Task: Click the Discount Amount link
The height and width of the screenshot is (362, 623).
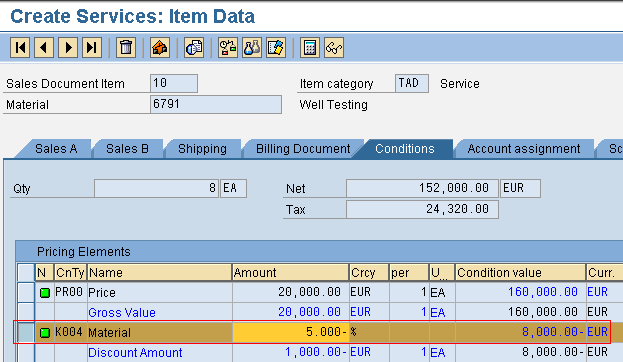Action: [x=135, y=352]
